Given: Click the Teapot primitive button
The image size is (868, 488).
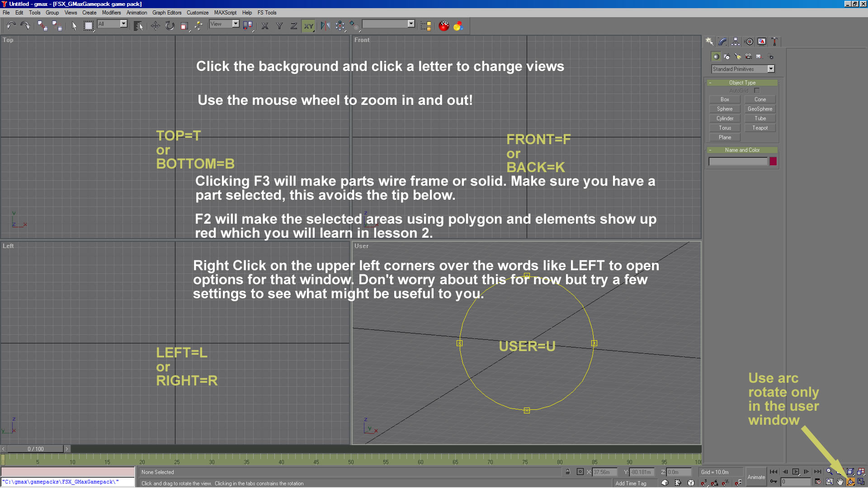Looking at the screenshot, I should [759, 128].
